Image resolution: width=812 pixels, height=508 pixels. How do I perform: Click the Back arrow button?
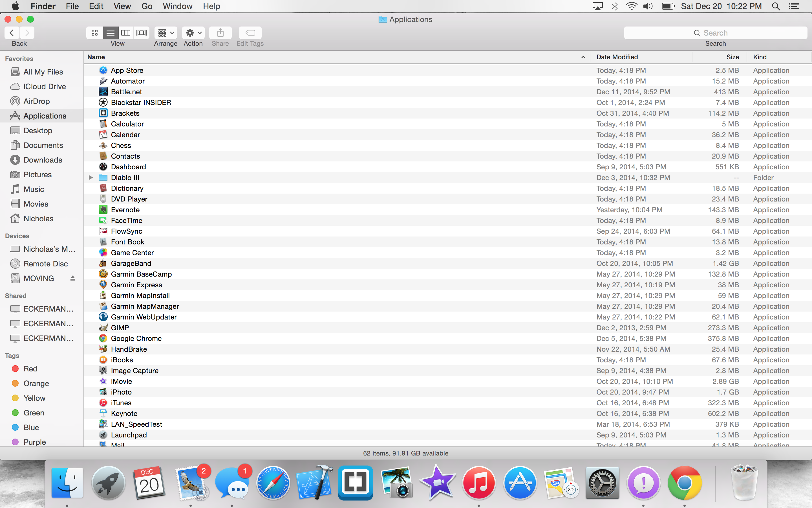[x=12, y=32]
